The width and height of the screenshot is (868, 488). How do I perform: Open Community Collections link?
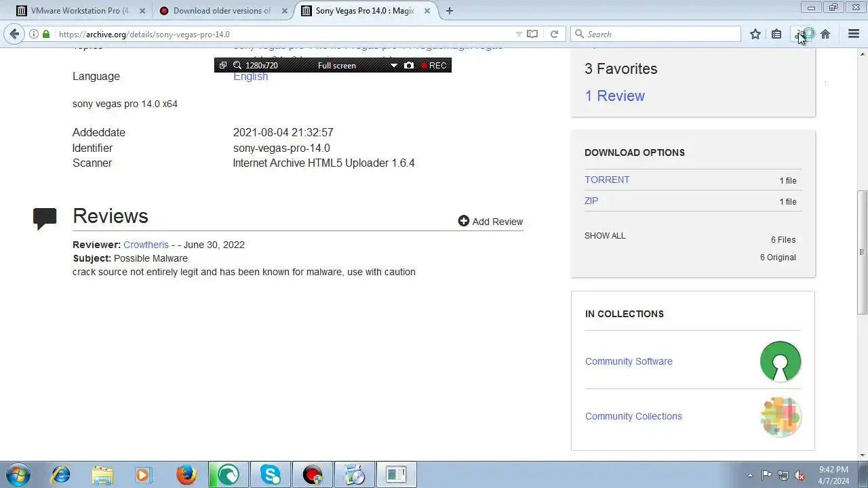click(x=633, y=416)
